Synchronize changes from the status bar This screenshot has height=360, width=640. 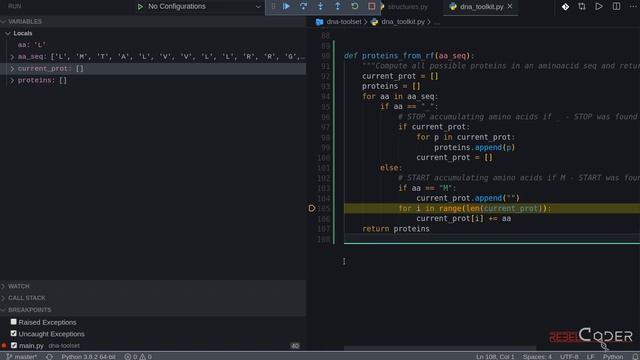[49, 356]
